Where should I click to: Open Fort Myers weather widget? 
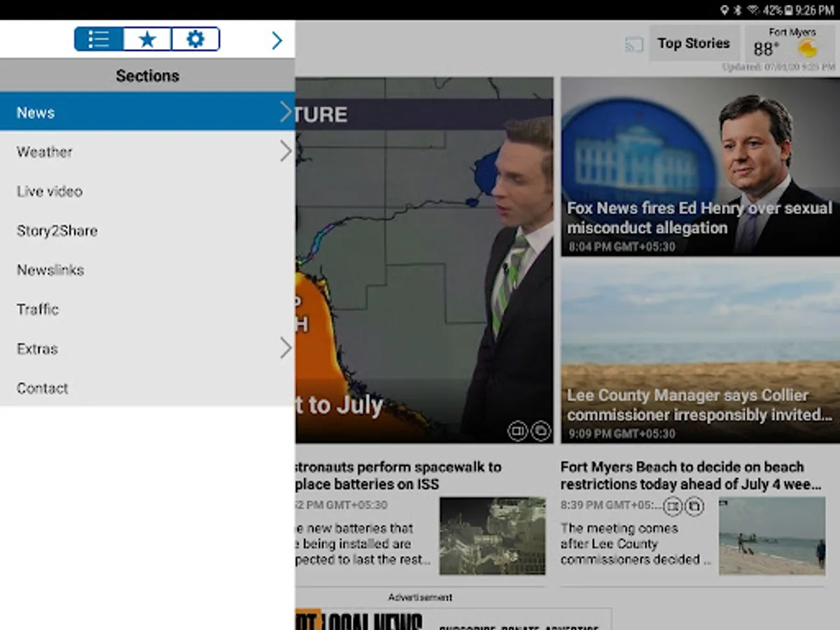point(790,43)
